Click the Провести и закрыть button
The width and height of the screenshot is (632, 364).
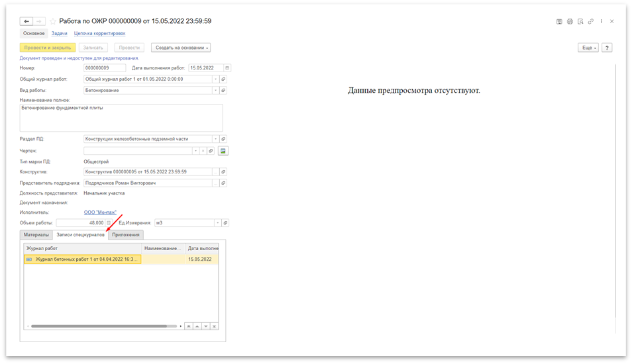(47, 48)
